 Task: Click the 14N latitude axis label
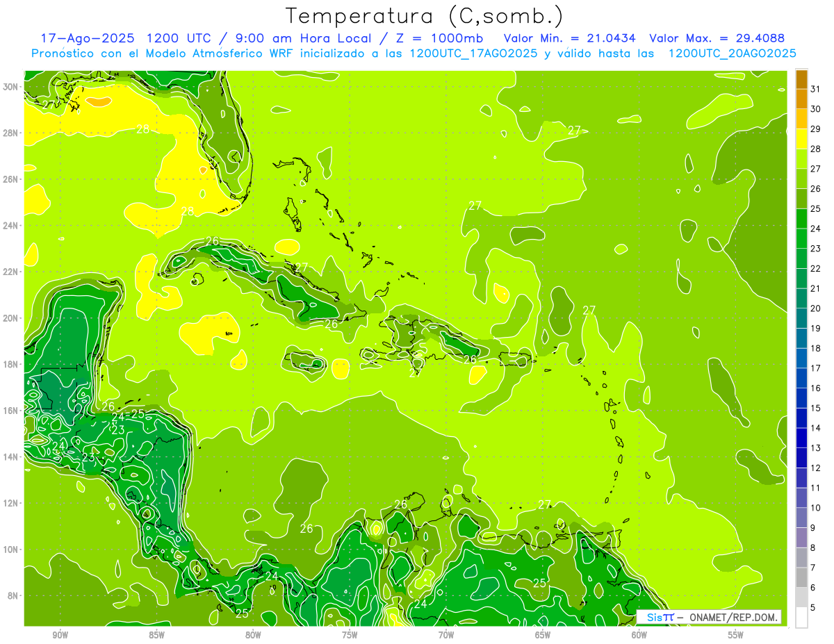[x=10, y=456]
